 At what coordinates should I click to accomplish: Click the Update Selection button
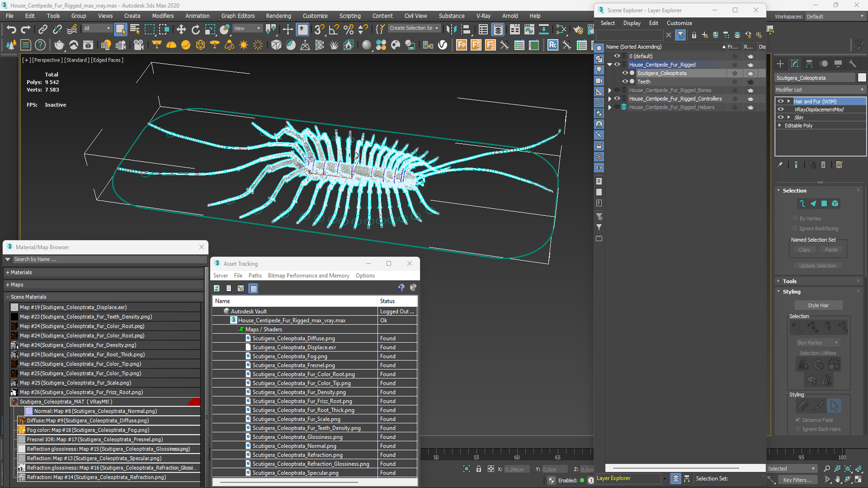[817, 266]
